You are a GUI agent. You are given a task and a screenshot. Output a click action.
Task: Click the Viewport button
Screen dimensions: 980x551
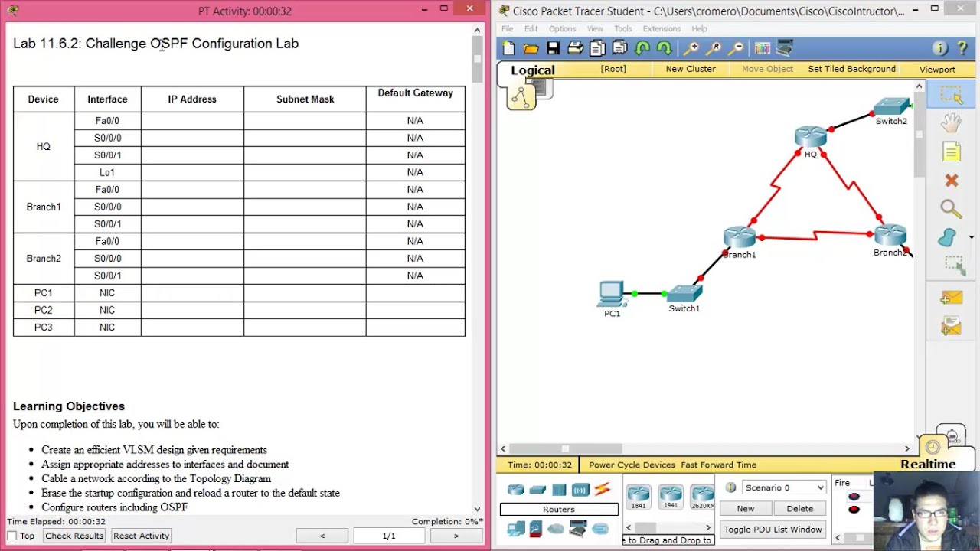tap(937, 69)
